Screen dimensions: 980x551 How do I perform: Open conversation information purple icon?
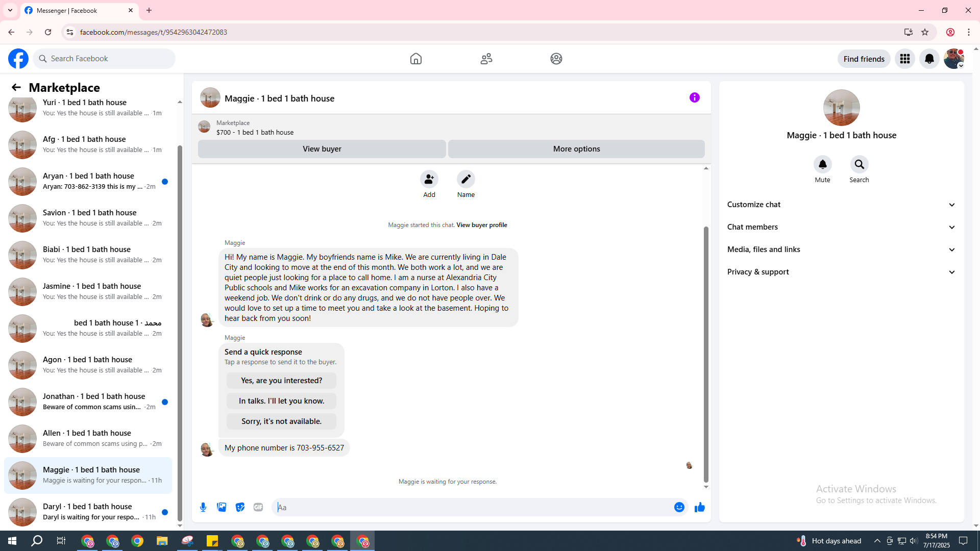coord(695,97)
